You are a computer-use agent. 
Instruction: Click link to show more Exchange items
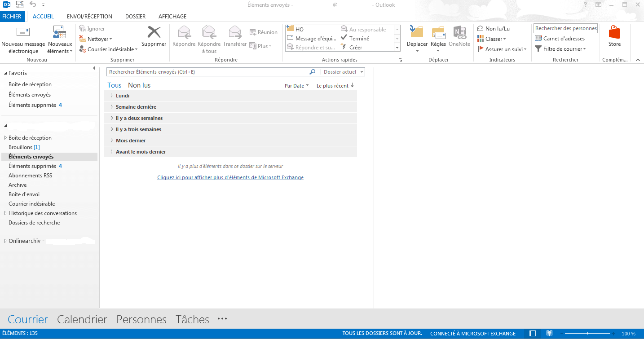pos(230,177)
